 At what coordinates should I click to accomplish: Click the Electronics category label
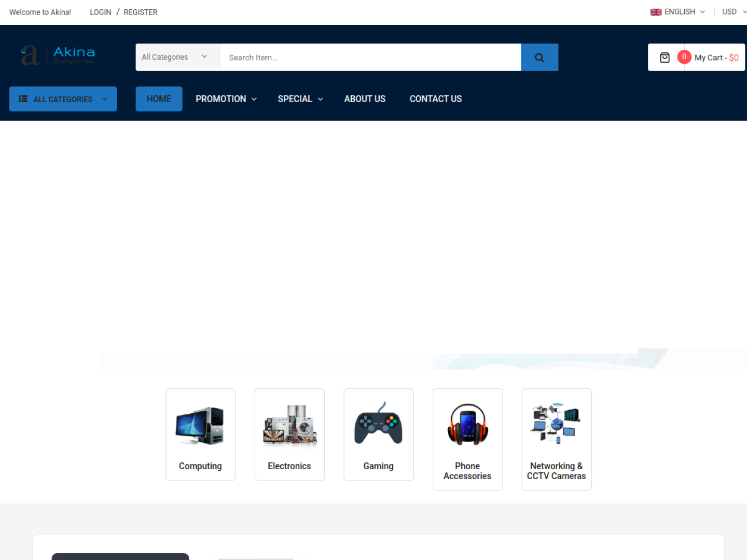[289, 466]
